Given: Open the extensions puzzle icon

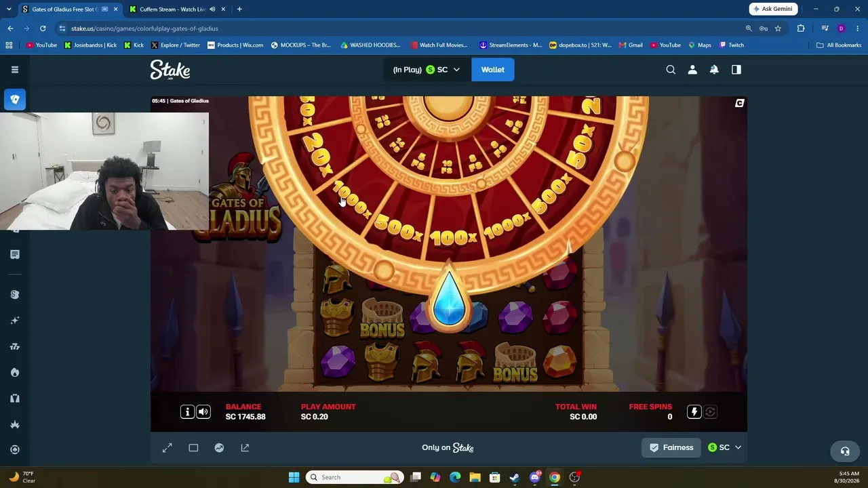Looking at the screenshot, I should [801, 28].
